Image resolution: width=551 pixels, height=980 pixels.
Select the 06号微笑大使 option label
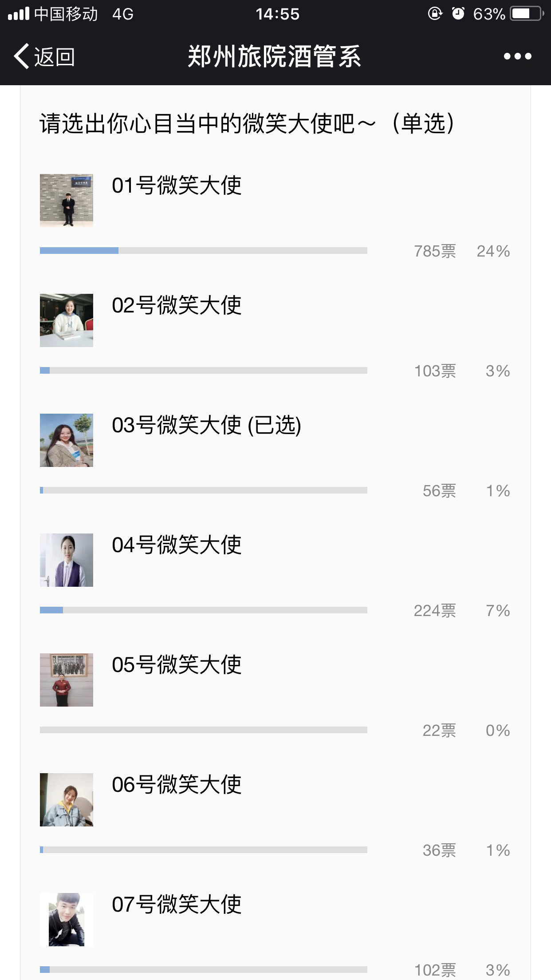(177, 785)
